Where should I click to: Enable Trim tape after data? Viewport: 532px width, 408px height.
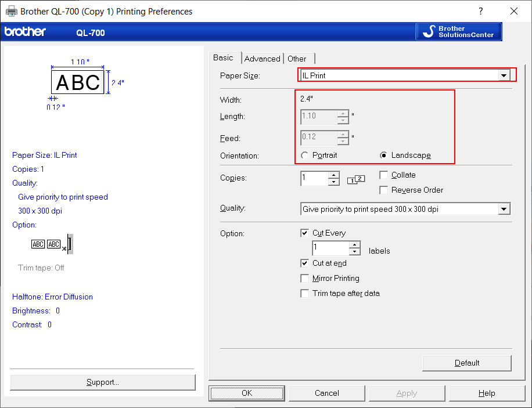tap(305, 293)
